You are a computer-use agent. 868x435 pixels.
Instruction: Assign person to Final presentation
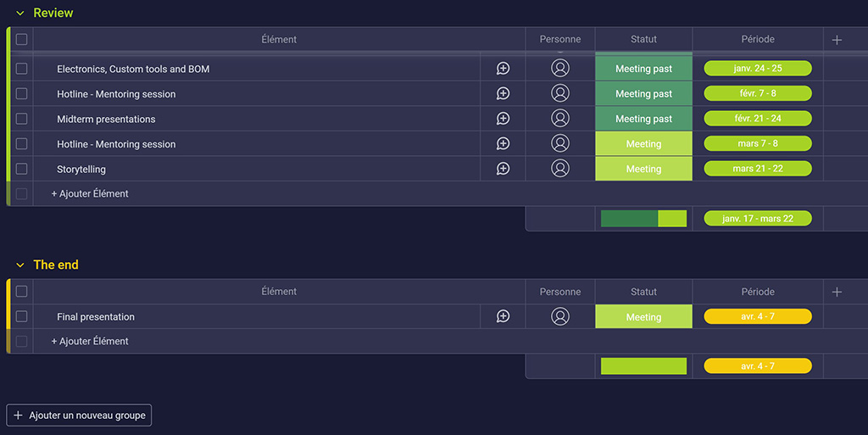(x=560, y=316)
